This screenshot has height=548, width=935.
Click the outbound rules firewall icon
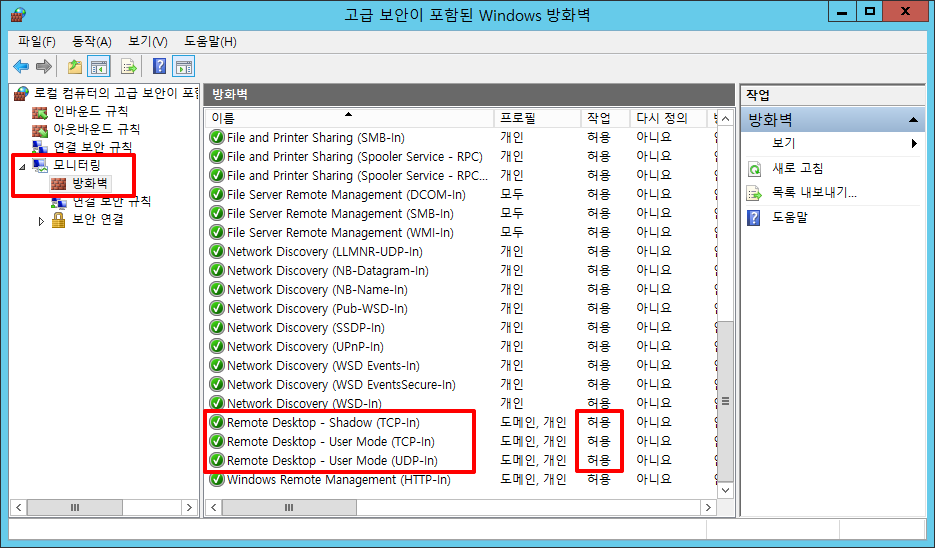[x=40, y=129]
